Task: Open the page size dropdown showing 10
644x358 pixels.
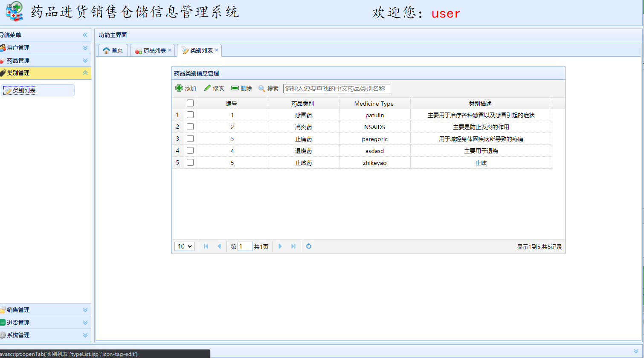Action: [184, 246]
